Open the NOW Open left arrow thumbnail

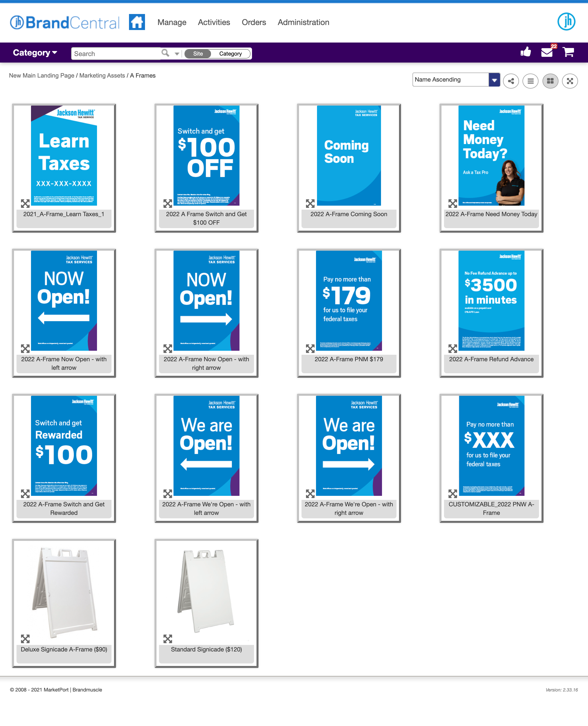pos(64,301)
